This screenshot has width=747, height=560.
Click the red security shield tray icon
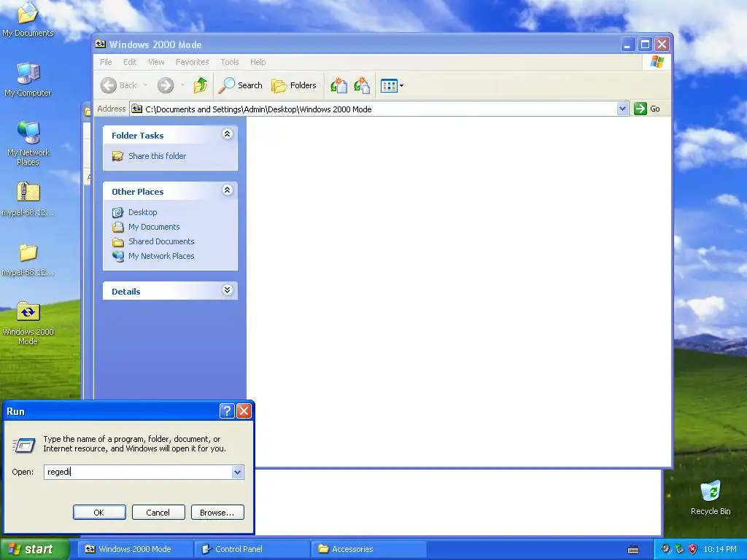(693, 549)
